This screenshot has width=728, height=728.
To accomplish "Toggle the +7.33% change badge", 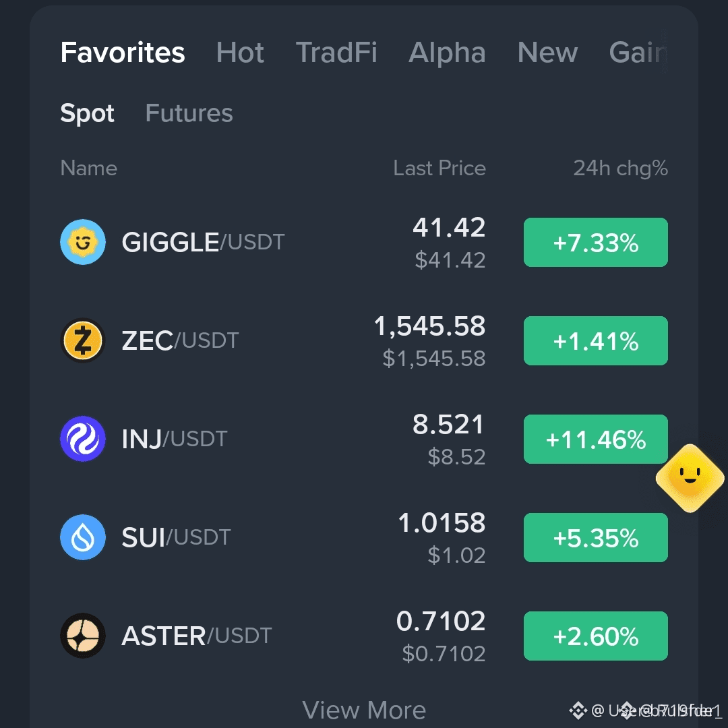I will click(x=596, y=243).
